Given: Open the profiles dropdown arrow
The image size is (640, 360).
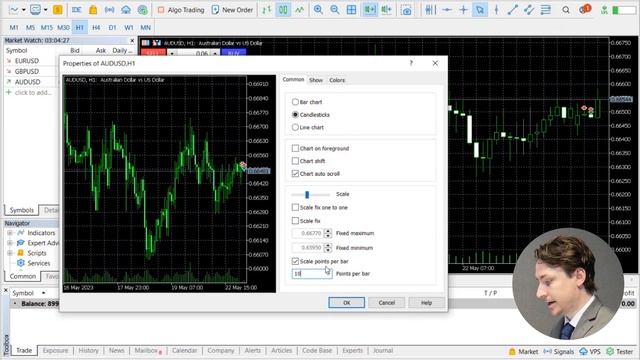Looking at the screenshot, I should (45, 9).
